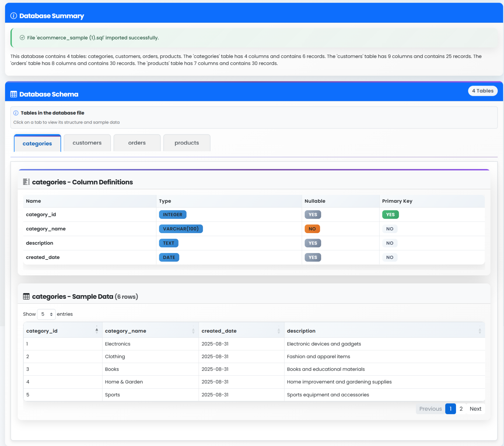
Task: Click 'Fashion and apparel items' description
Action: (x=318, y=356)
